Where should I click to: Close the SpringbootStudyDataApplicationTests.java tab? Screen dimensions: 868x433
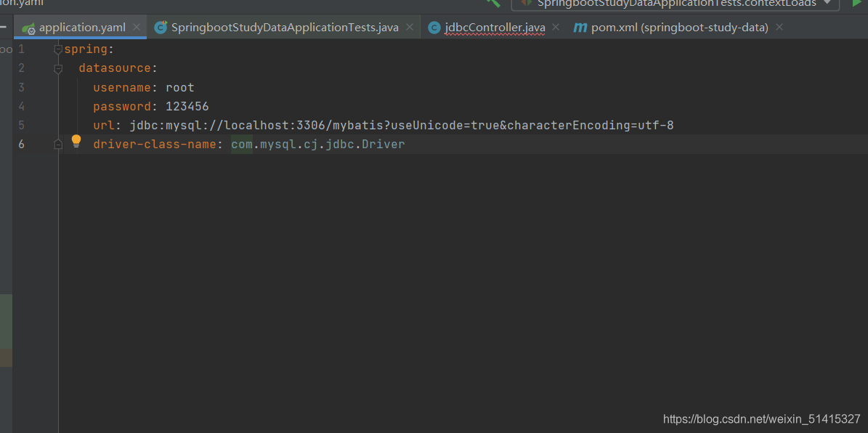pos(410,27)
